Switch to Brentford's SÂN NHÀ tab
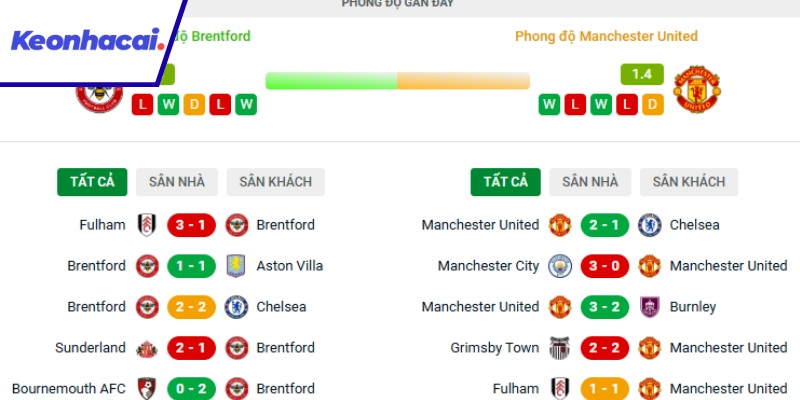This screenshot has height=400, width=800. pyautogui.click(x=176, y=182)
